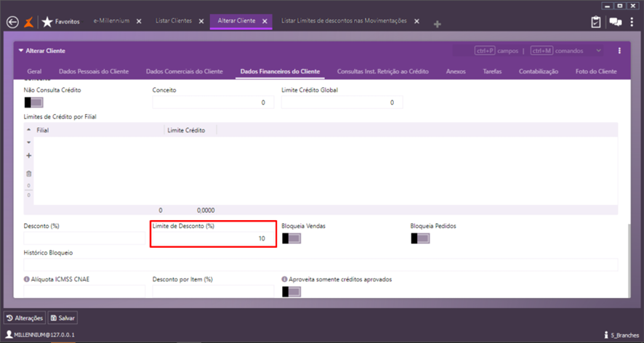Click the orange Millennium logo icon
This screenshot has height=343, width=644.
pos(28,22)
